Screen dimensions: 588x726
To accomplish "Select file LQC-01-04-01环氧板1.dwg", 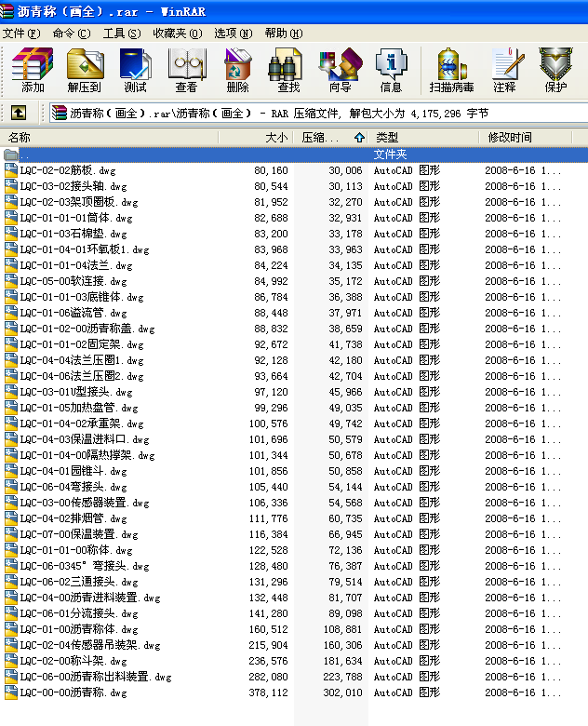I will 85,249.
